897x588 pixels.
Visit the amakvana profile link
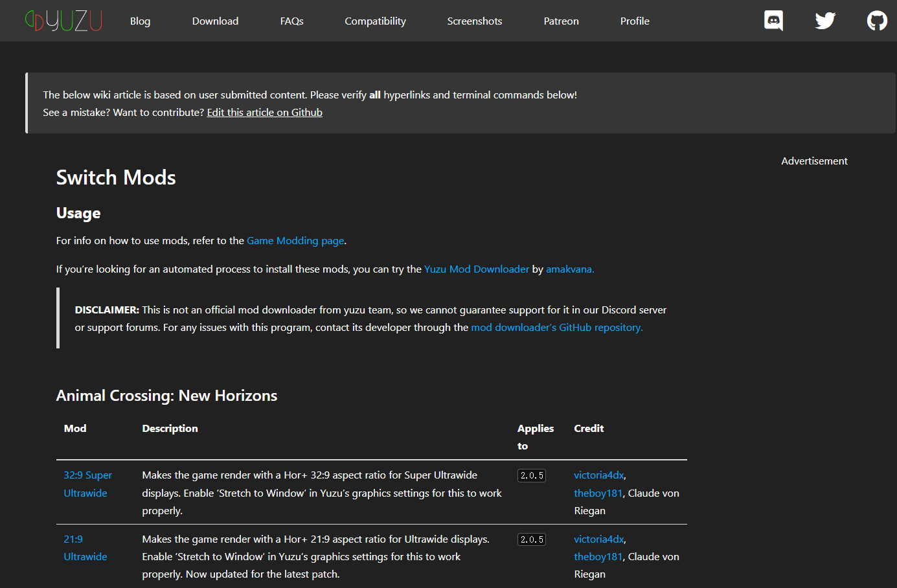[570, 269]
